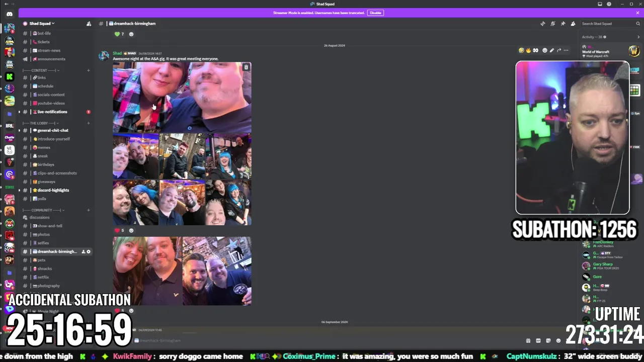
Task: Open dreamhack-birmingham channel settings gear
Action: (89, 251)
